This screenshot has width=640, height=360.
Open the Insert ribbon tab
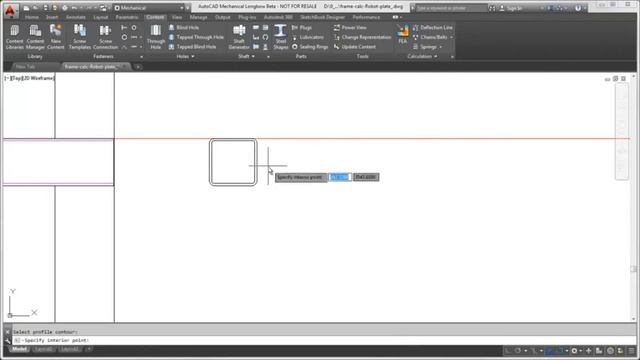(52, 17)
